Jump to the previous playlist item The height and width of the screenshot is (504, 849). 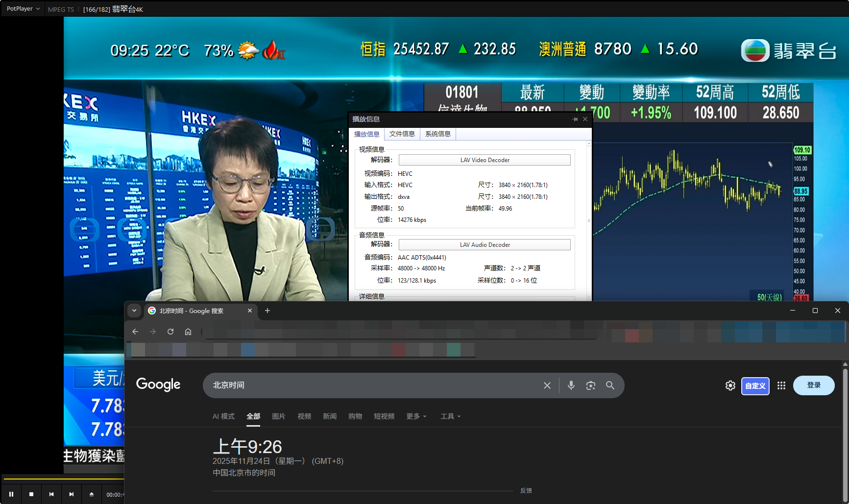(51, 494)
